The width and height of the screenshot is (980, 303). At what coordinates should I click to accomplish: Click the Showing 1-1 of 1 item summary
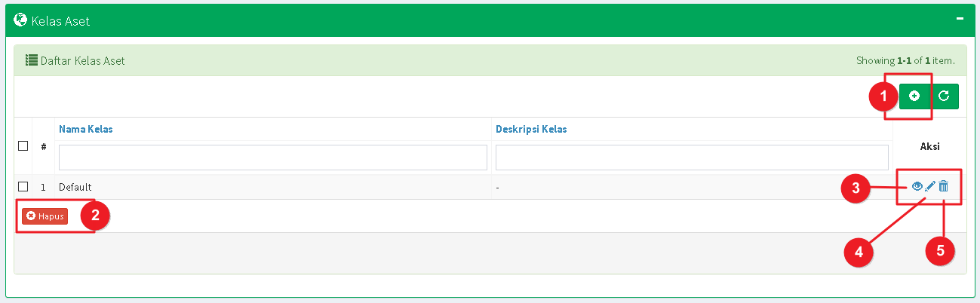pos(905,60)
